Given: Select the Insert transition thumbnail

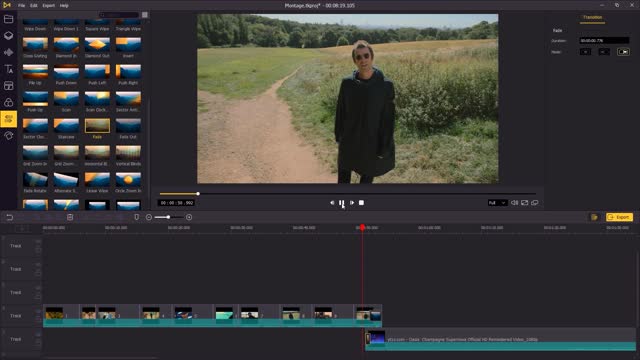Looking at the screenshot, I should [x=128, y=44].
